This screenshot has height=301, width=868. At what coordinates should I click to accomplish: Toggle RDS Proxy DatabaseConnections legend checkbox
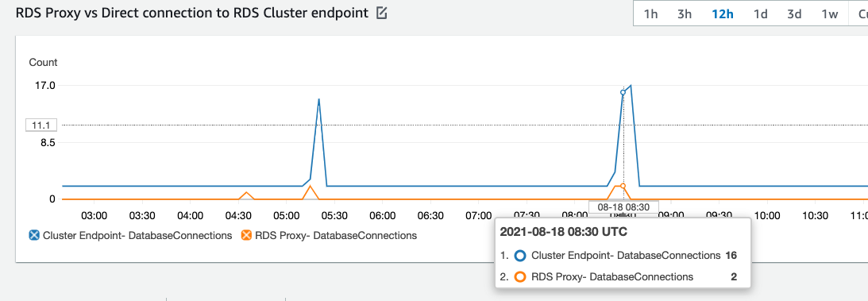[245, 235]
